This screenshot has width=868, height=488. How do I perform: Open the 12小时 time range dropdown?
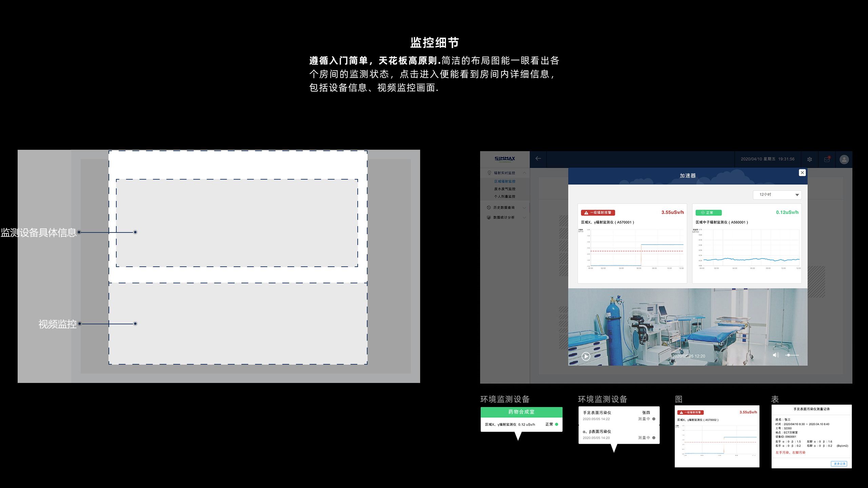[x=777, y=195]
